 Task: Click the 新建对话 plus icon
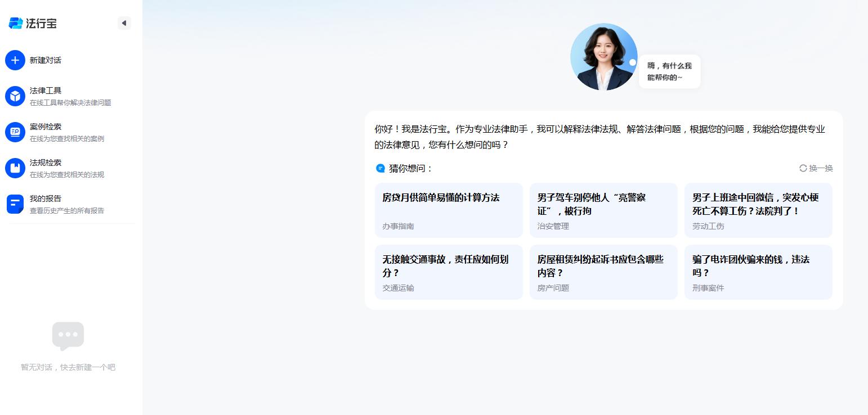pos(15,60)
